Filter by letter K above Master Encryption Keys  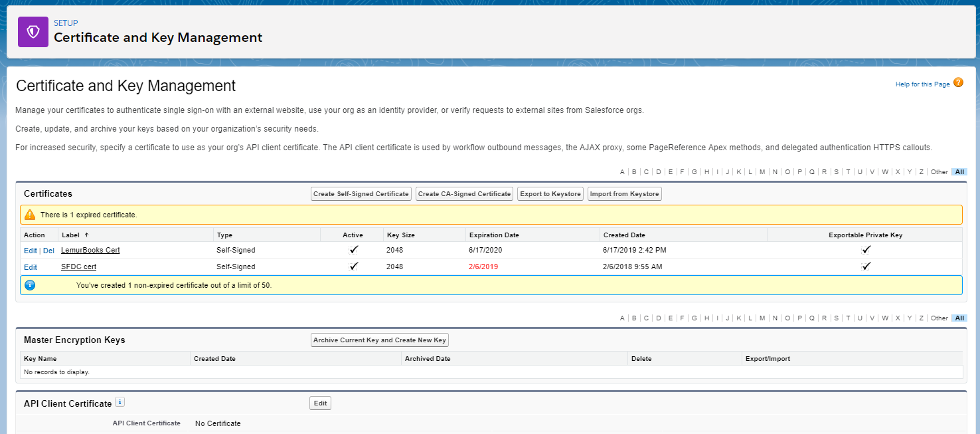coord(739,318)
